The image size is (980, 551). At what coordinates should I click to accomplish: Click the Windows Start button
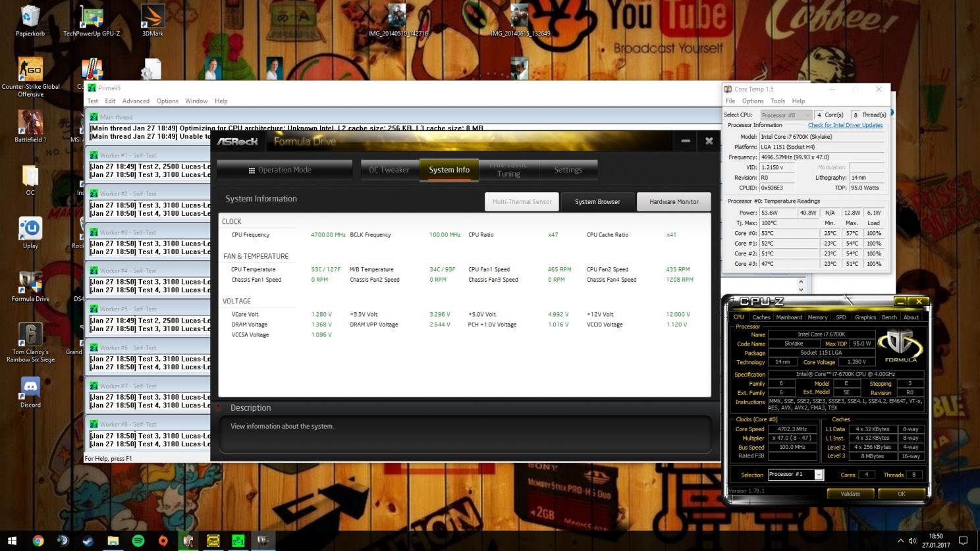tap(12, 540)
